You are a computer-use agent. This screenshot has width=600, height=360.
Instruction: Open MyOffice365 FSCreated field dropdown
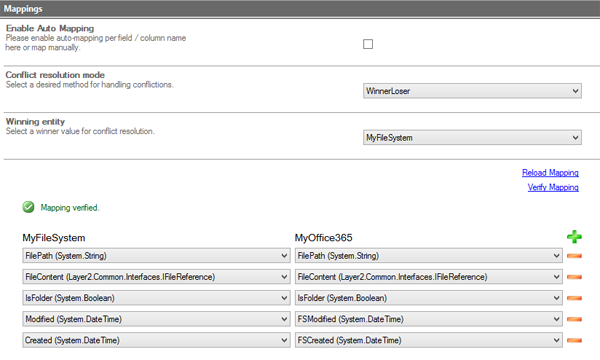pos(429,340)
